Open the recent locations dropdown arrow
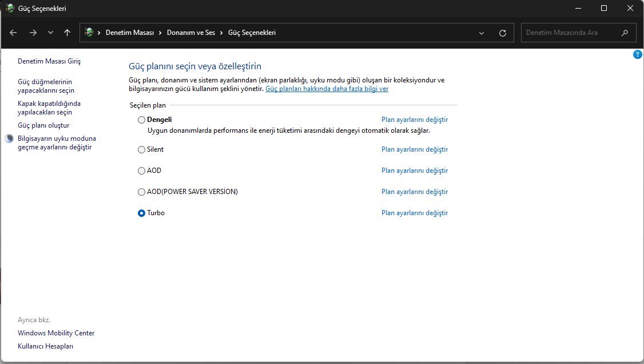 tap(50, 33)
